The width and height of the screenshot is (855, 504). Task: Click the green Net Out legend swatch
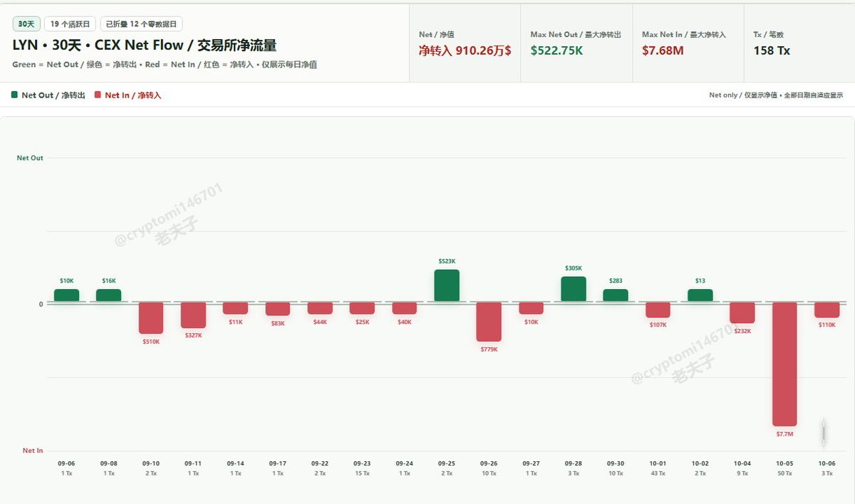click(14, 95)
